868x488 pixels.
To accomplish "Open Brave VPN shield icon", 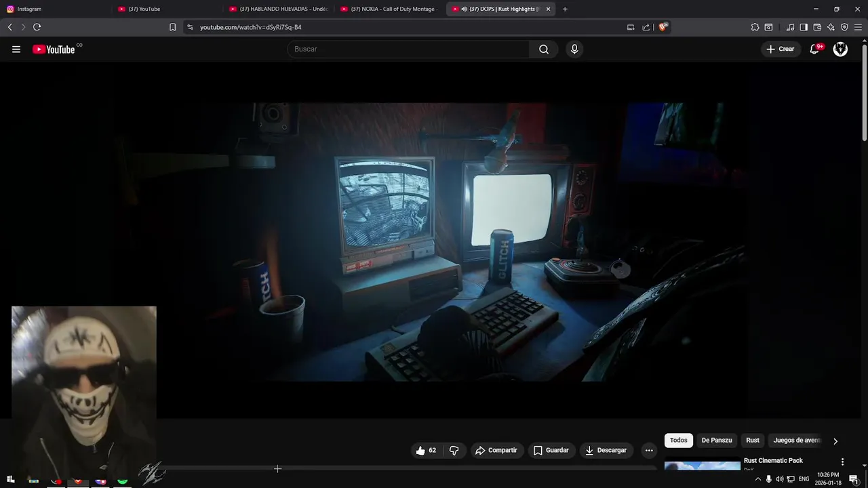I will tap(844, 27).
